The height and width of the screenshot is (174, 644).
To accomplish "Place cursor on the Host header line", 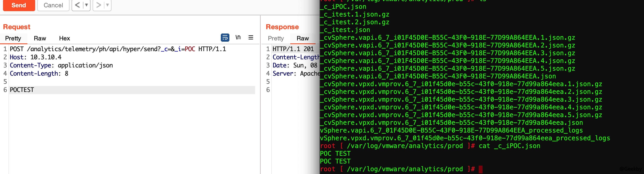I will click(36, 57).
